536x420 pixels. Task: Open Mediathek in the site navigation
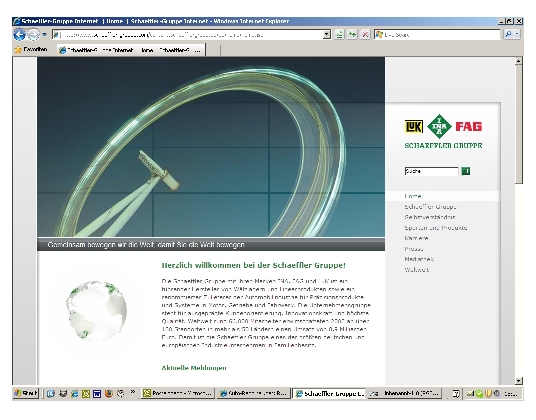point(419,259)
